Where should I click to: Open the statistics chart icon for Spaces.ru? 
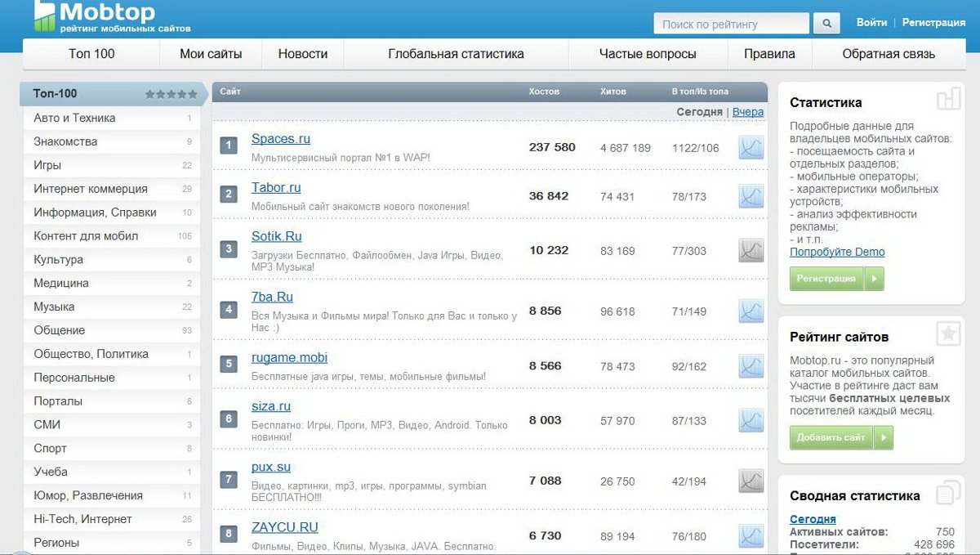751,148
